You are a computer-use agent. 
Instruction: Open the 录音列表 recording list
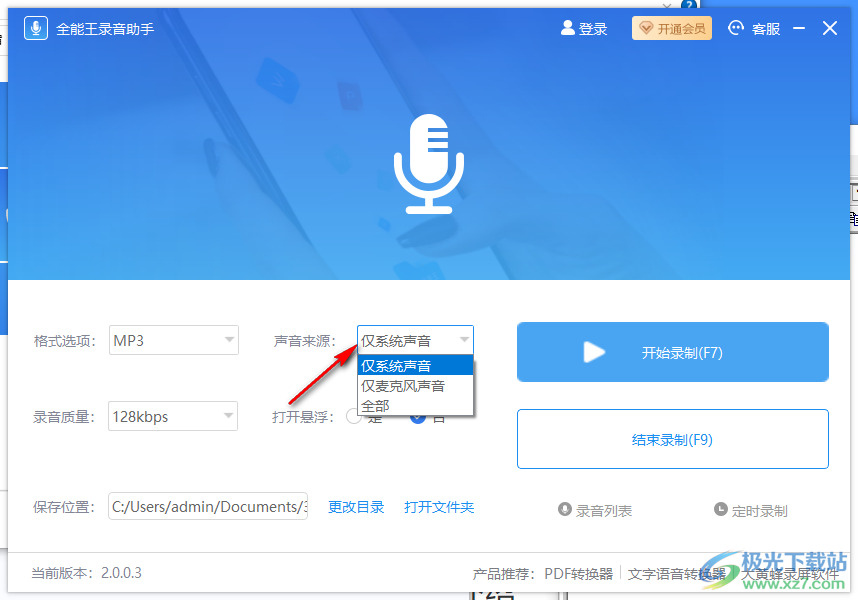(x=602, y=508)
